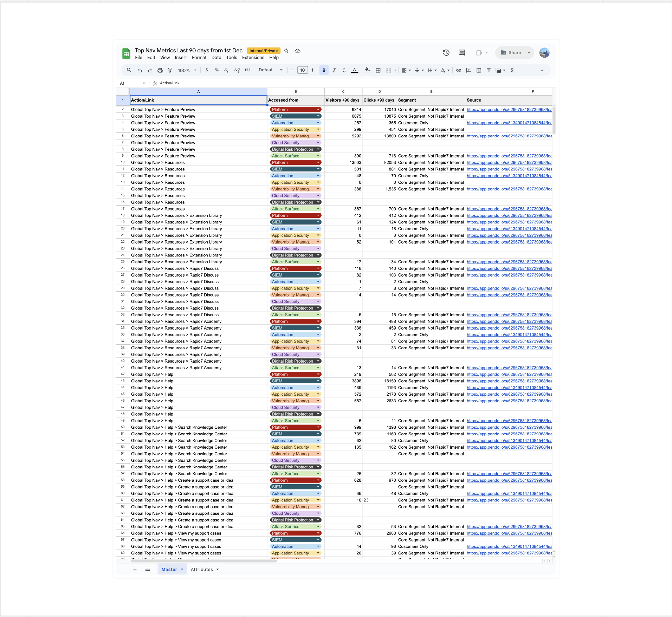The height and width of the screenshot is (617, 672).
Task: Select column C header
Action: pyautogui.click(x=343, y=92)
